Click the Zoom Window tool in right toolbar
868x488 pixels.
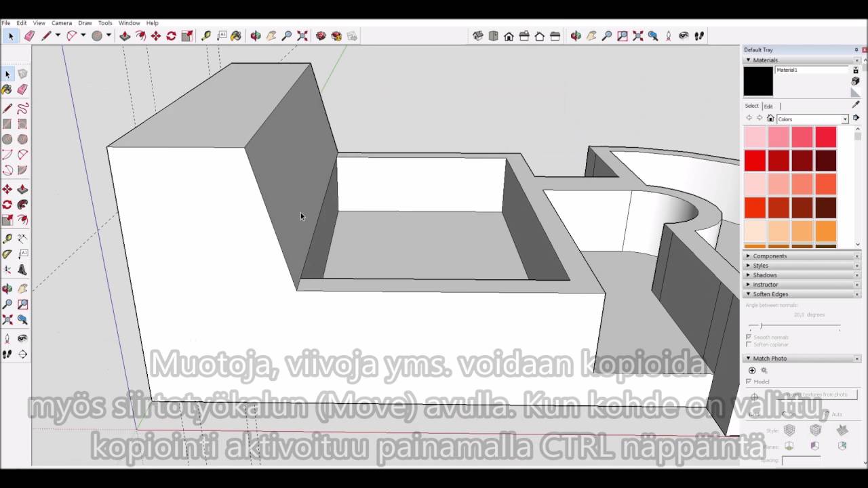[623, 36]
